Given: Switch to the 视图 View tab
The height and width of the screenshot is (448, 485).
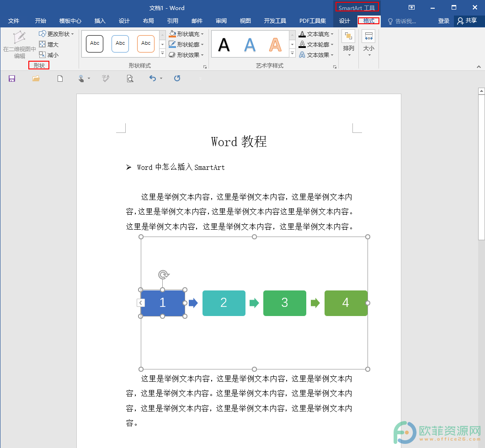Looking at the screenshot, I should pos(245,21).
